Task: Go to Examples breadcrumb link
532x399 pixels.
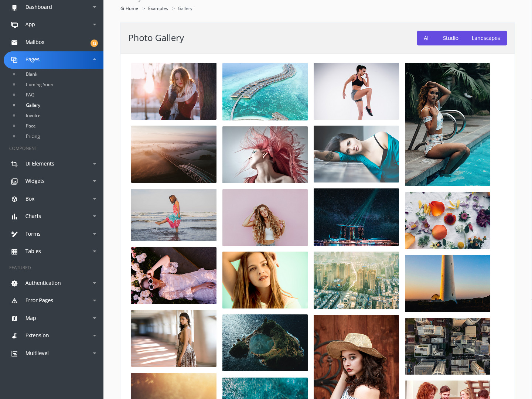Action: tap(158, 8)
